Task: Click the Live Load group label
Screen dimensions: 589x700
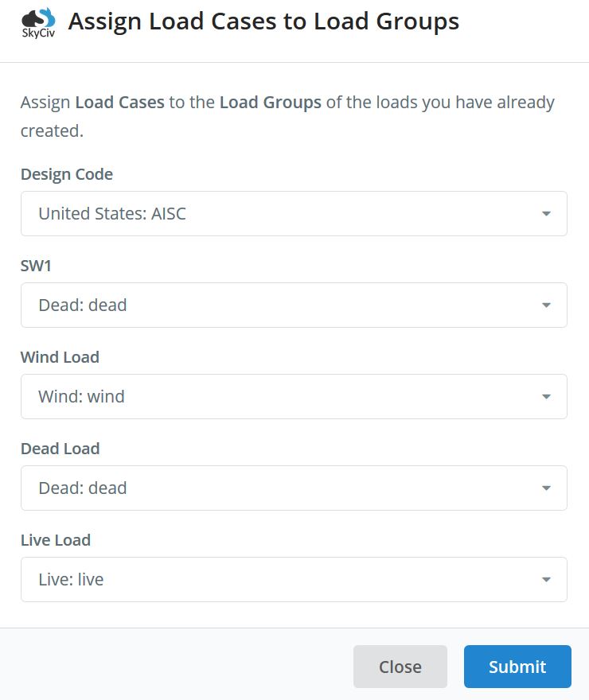Action: coord(56,540)
